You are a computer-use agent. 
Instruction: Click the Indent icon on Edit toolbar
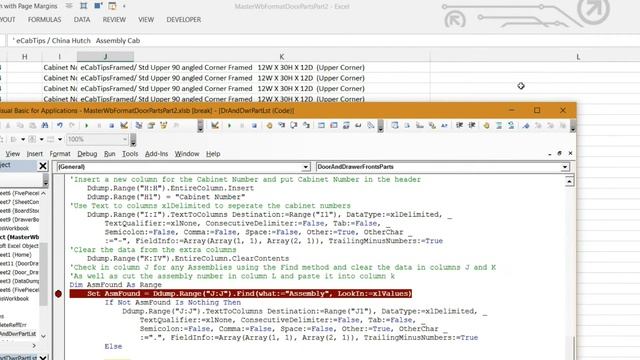(x=459, y=125)
